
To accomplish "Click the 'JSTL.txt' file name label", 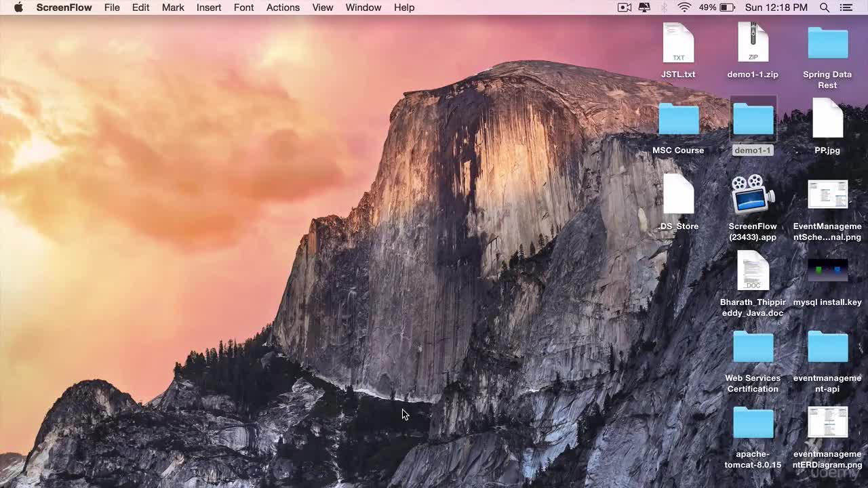I will click(x=678, y=75).
